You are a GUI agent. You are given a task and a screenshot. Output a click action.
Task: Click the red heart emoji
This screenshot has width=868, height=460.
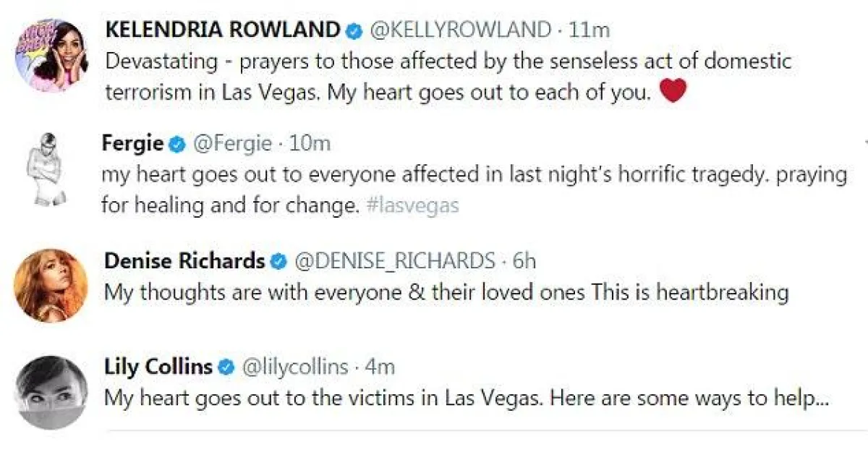point(673,90)
